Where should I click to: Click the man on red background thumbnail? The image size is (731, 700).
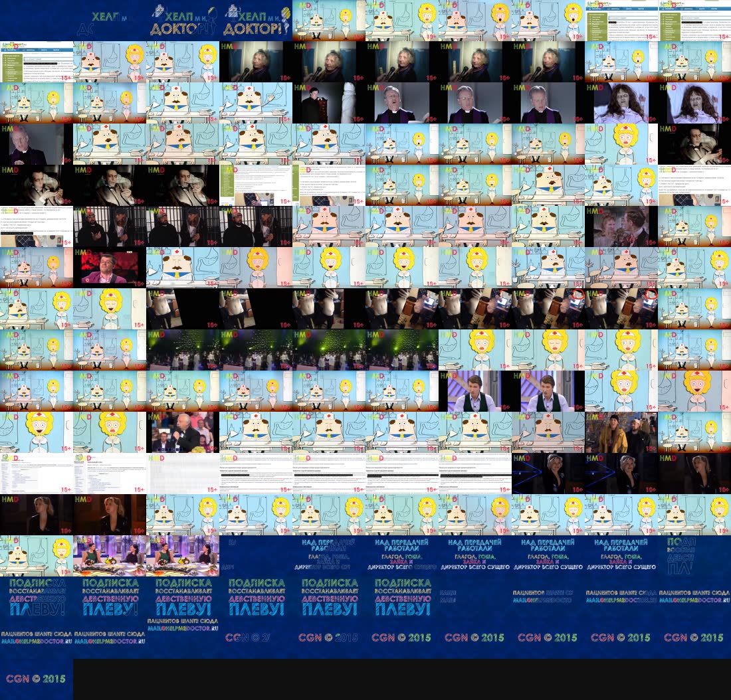pyautogui.click(x=110, y=268)
